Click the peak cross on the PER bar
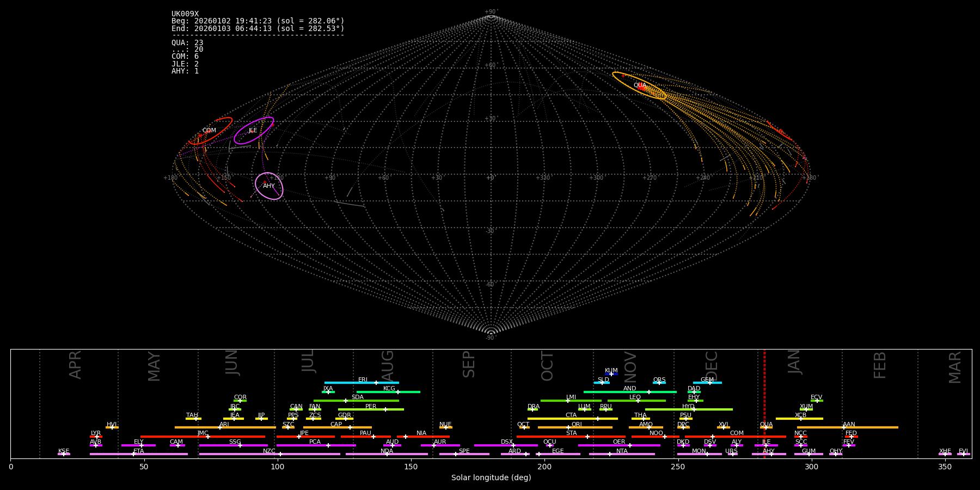The width and height of the screenshot is (980, 490). point(385,409)
